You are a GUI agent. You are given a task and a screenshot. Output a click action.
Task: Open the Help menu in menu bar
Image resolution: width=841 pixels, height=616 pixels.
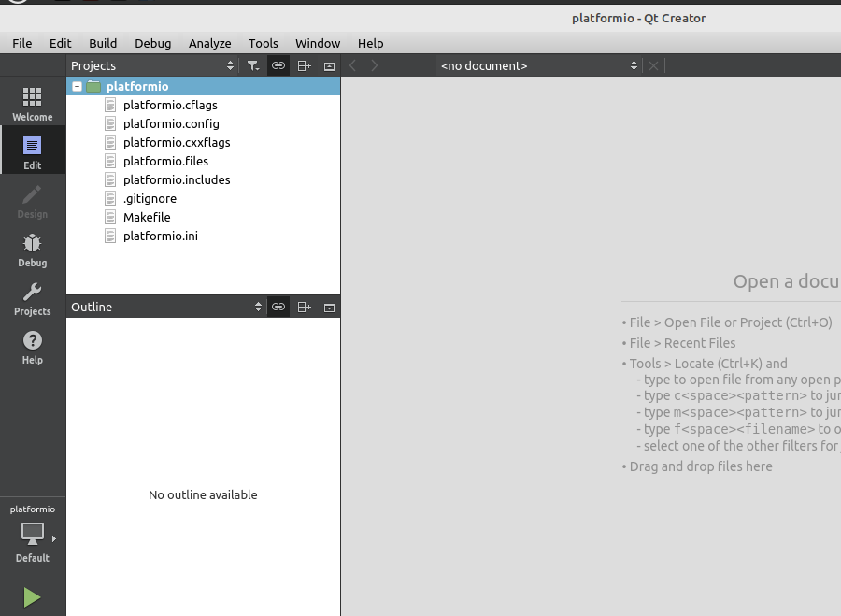point(371,43)
